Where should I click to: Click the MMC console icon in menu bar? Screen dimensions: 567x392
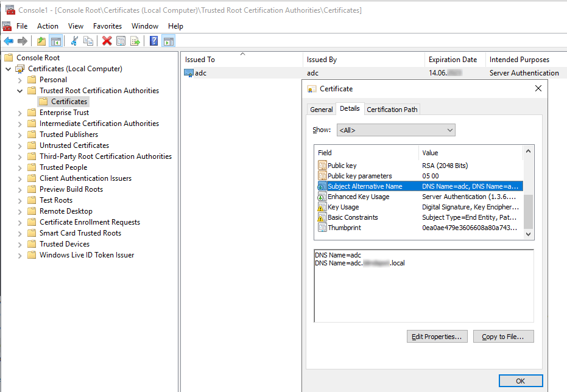(7, 26)
